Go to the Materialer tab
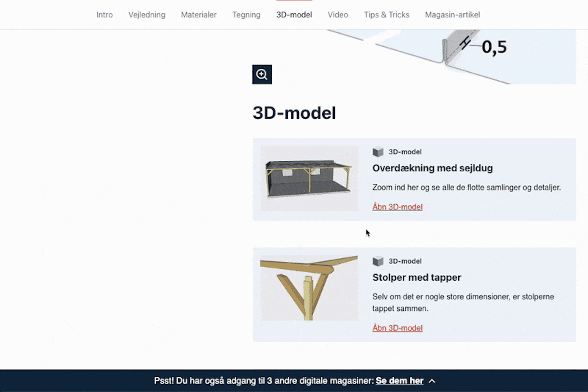Screen dimensions: 588x392 [x=199, y=15]
